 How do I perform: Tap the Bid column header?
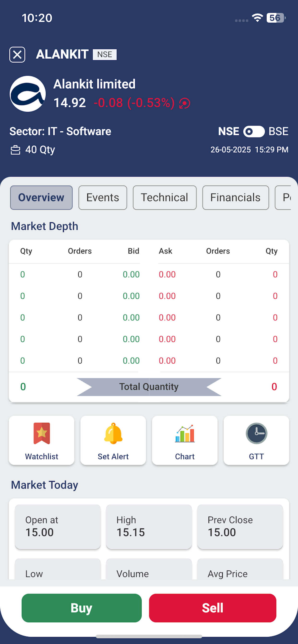click(x=133, y=251)
